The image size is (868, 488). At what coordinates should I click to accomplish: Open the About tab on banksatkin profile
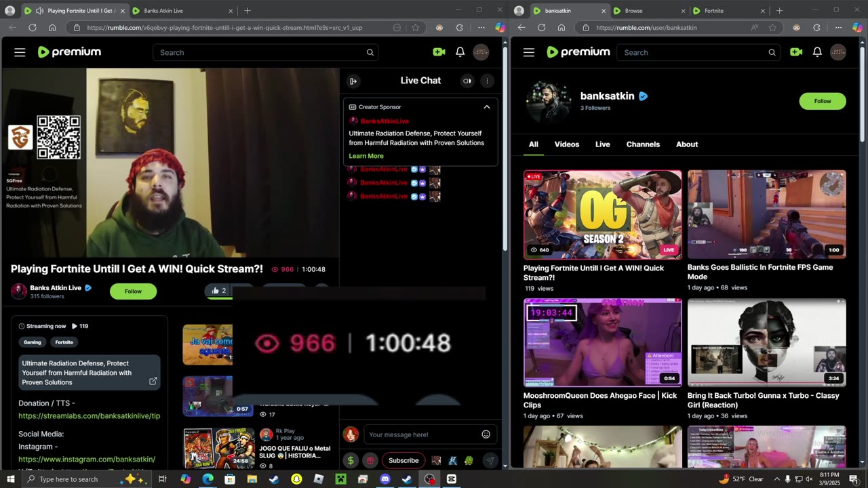(x=687, y=144)
